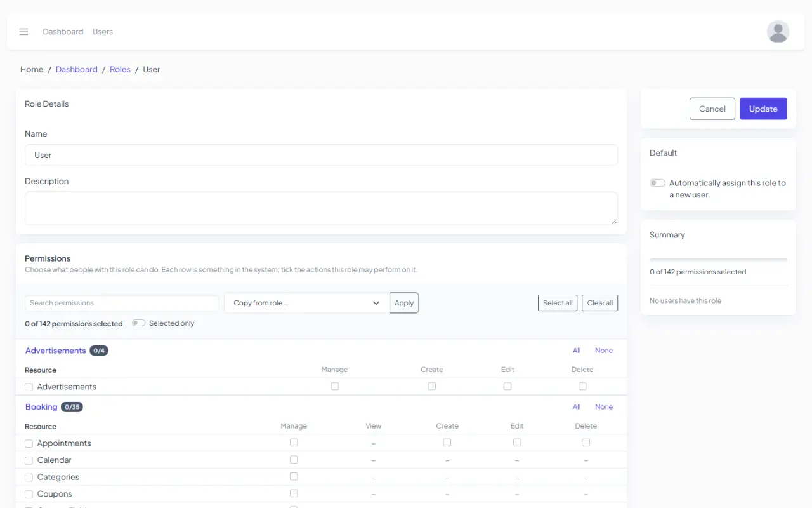Open the hamburger sidebar menu
The width and height of the screenshot is (812, 508).
point(23,32)
